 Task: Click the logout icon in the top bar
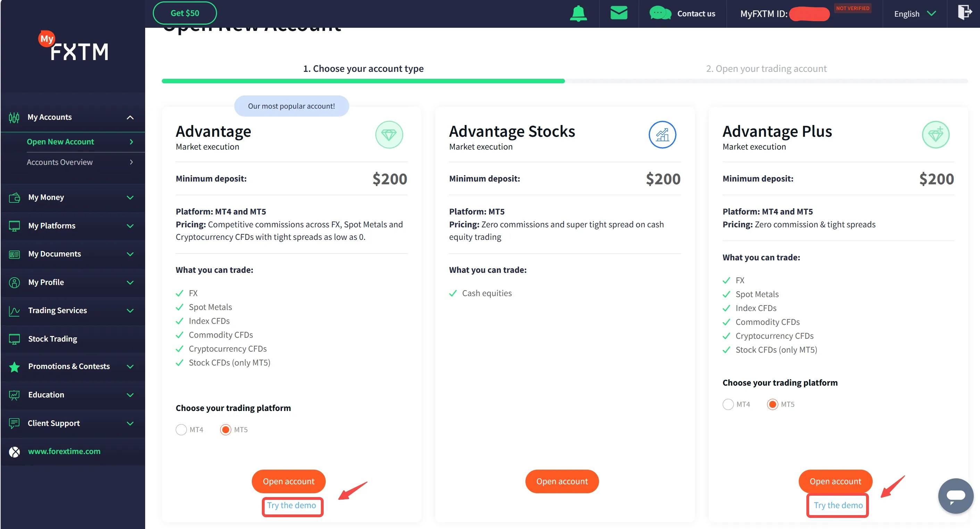[x=964, y=12]
